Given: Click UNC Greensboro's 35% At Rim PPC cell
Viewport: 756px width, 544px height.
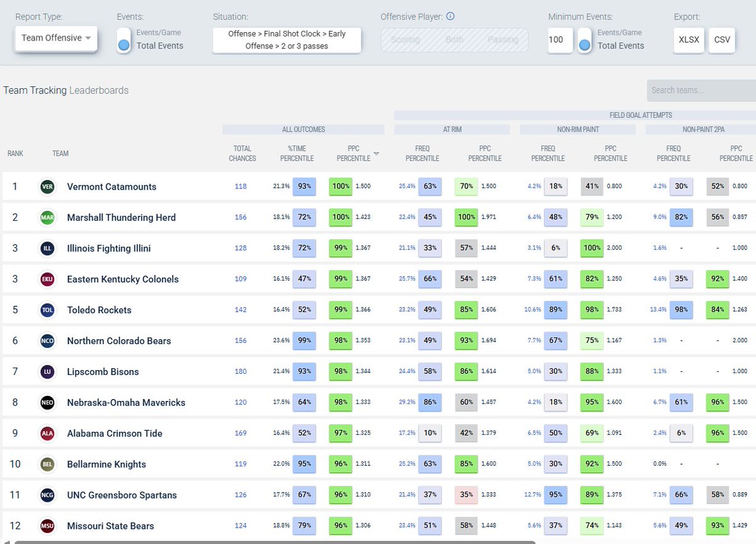Looking at the screenshot, I should 466,495.
